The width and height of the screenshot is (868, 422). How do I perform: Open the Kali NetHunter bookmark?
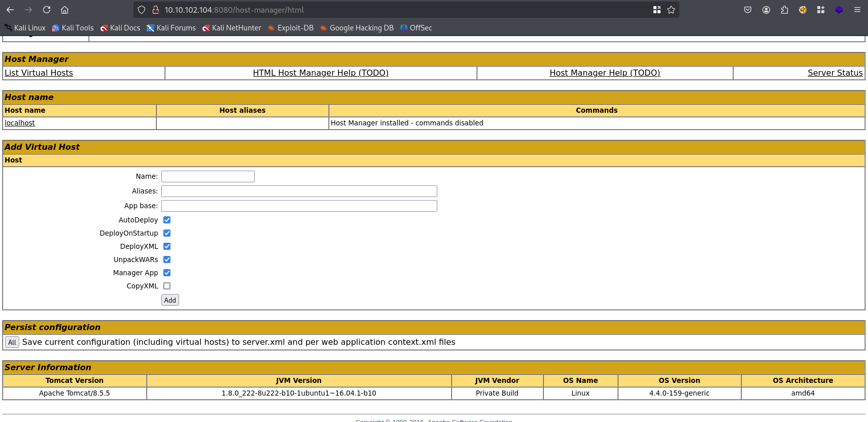tap(231, 28)
